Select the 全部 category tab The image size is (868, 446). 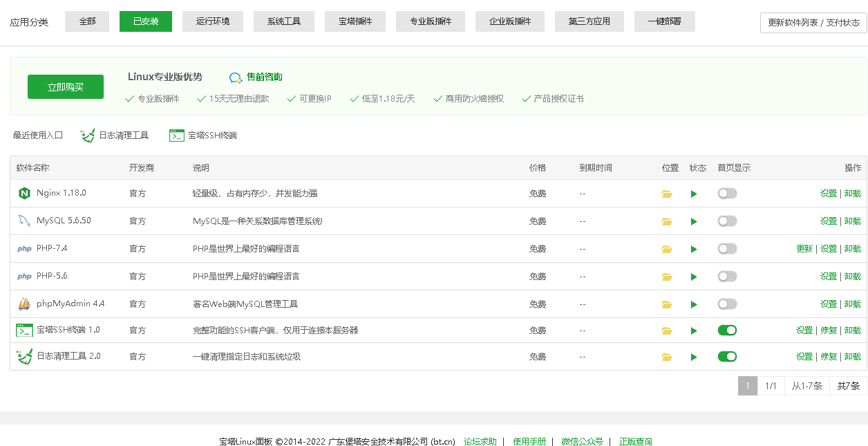pyautogui.click(x=87, y=21)
